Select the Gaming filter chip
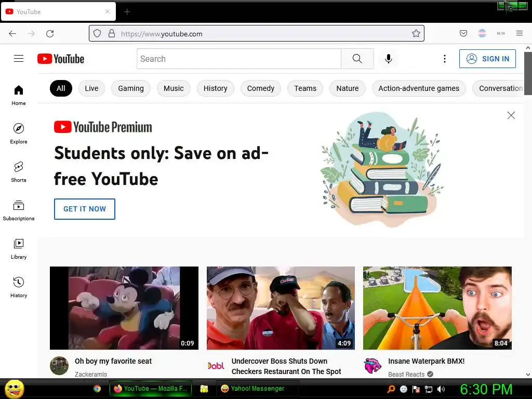Screen dimensions: 532x399 [x=131, y=88]
